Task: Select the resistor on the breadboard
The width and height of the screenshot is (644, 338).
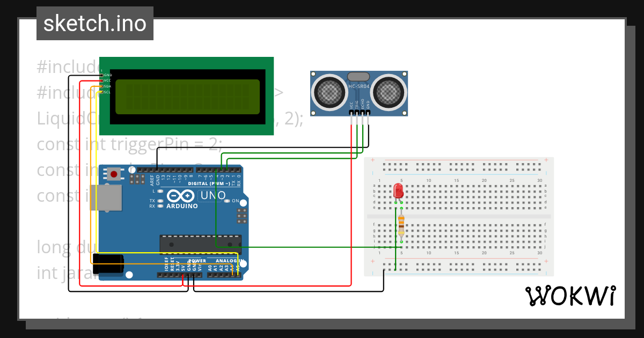Action: click(401, 225)
